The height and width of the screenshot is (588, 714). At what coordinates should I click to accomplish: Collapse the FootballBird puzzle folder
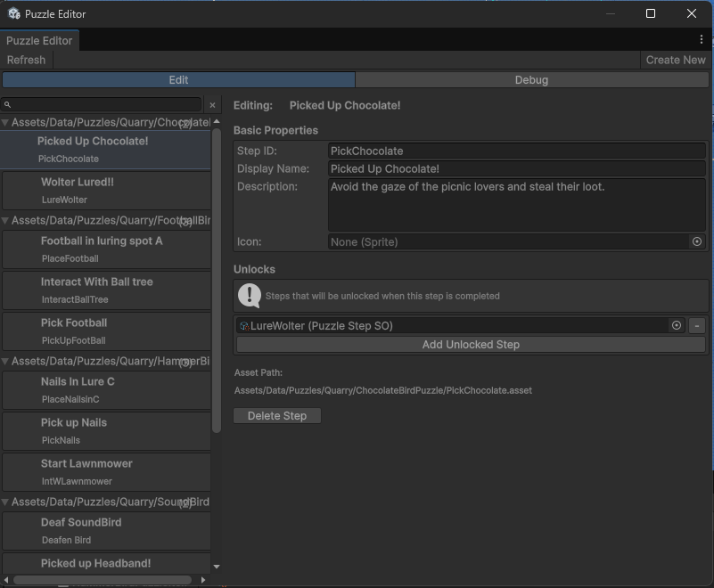pyautogui.click(x=7, y=220)
